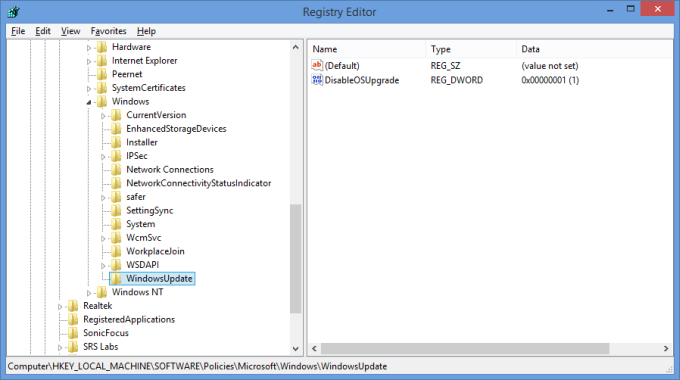This screenshot has width=680, height=380.
Task: Open the Edit menu
Action: pos(43,31)
